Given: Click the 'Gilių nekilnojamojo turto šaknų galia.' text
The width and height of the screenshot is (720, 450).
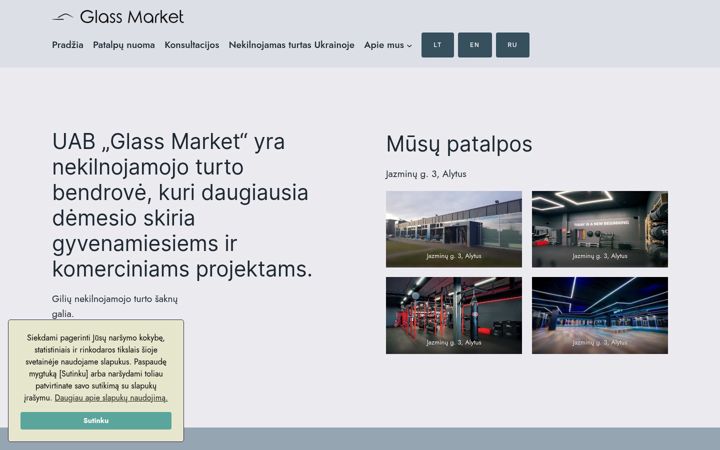Looking at the screenshot, I should (x=115, y=306).
